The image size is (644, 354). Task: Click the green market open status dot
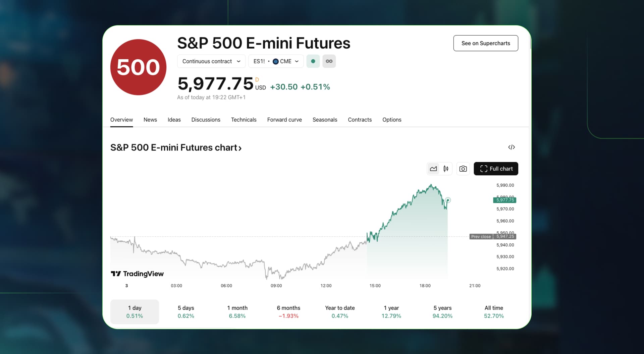(x=313, y=61)
